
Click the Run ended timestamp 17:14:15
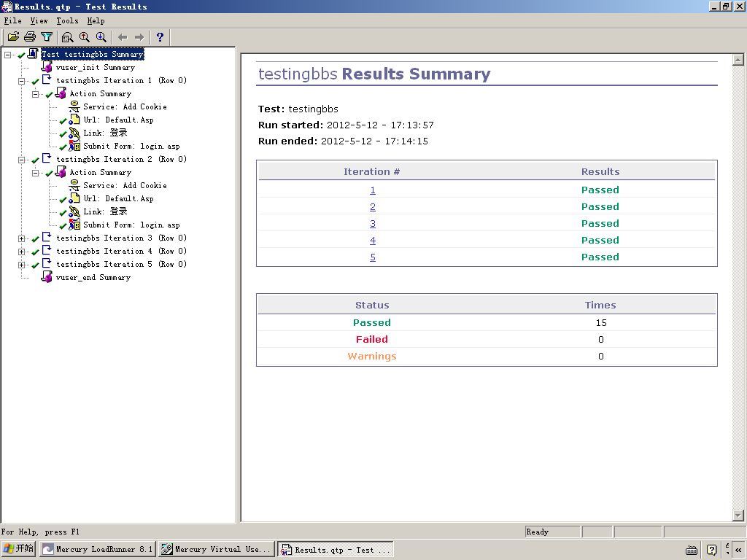point(406,141)
